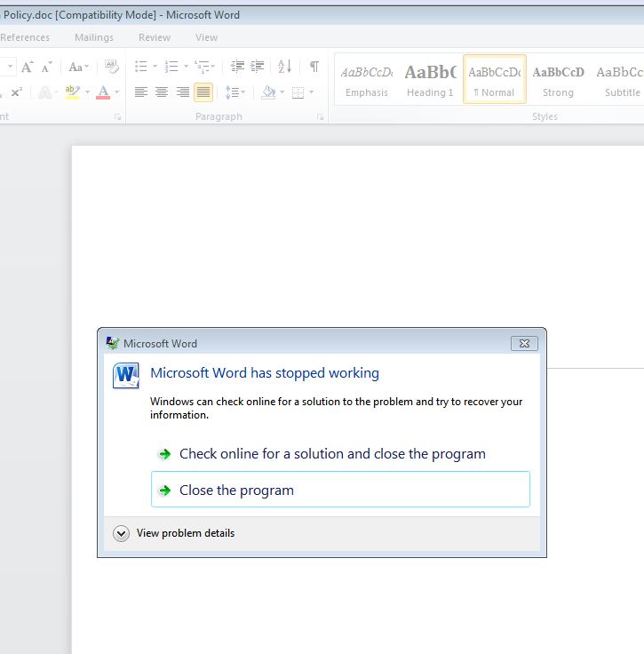Click the Clear Formatting icon

coord(111,67)
